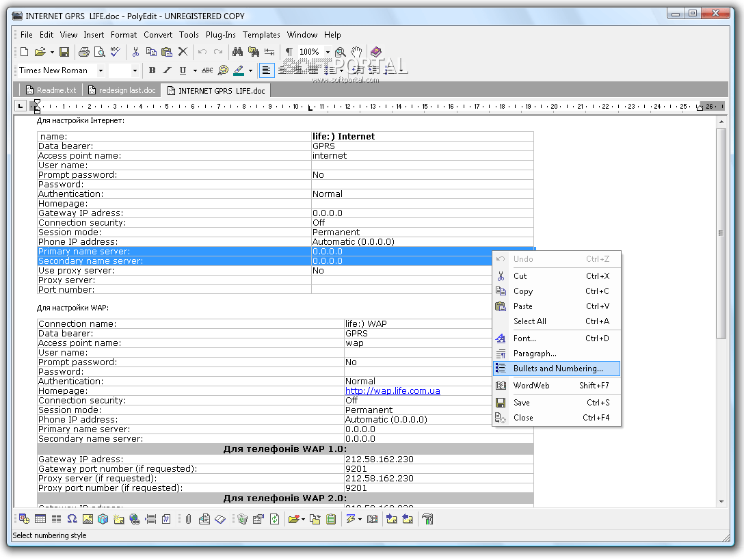Viewport: 744px width, 560px height.
Task: Click the font color palette icon
Action: [223, 70]
